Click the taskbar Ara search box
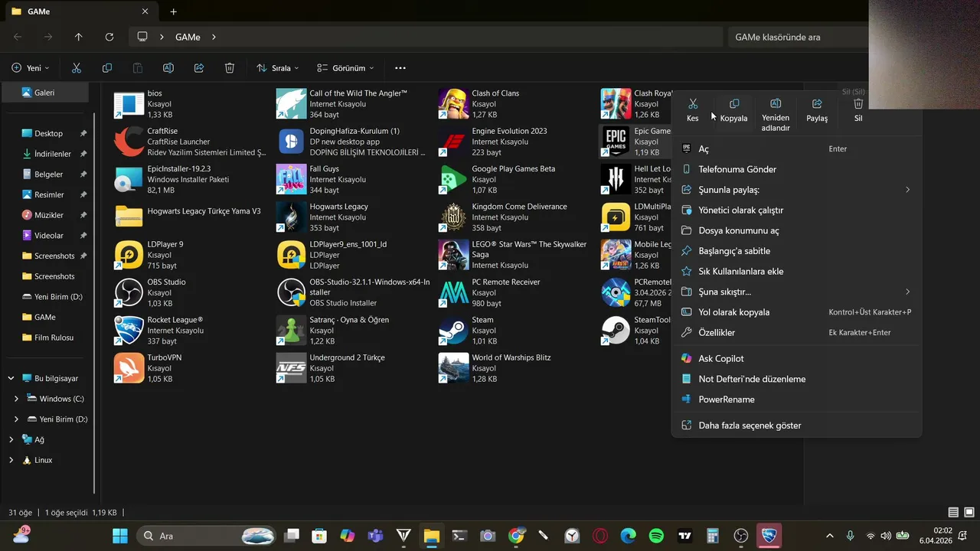 (x=207, y=536)
